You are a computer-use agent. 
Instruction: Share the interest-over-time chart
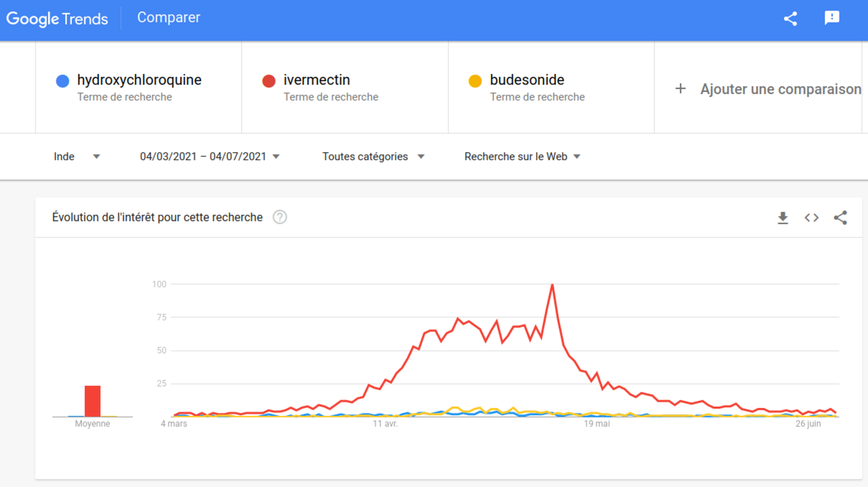pyautogui.click(x=840, y=217)
